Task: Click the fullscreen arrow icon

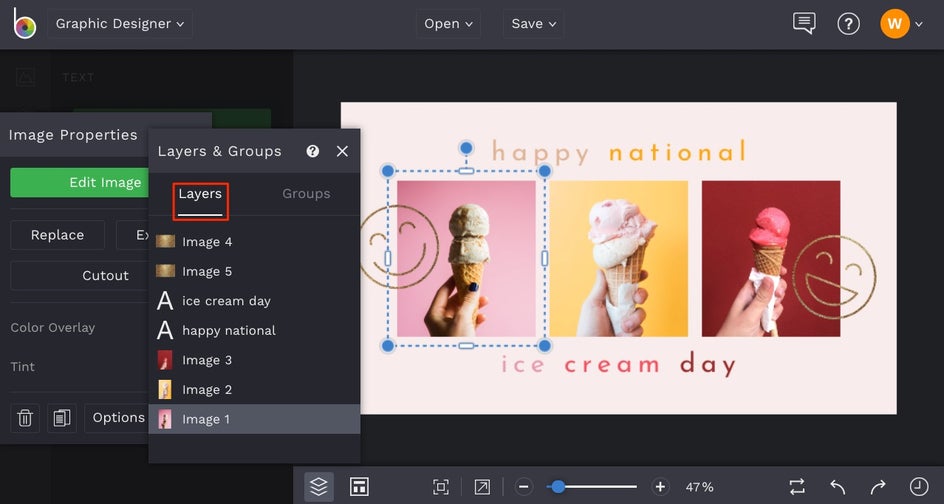Action: [x=482, y=487]
